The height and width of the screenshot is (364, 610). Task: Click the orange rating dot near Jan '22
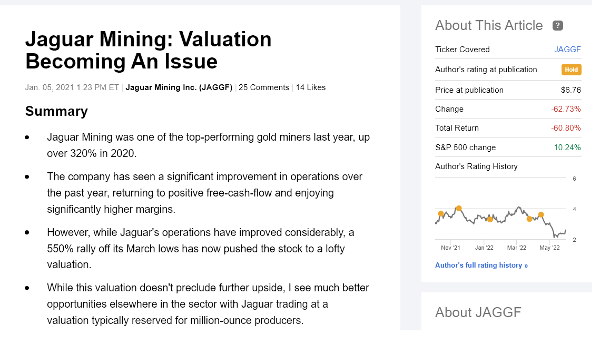[x=490, y=219]
